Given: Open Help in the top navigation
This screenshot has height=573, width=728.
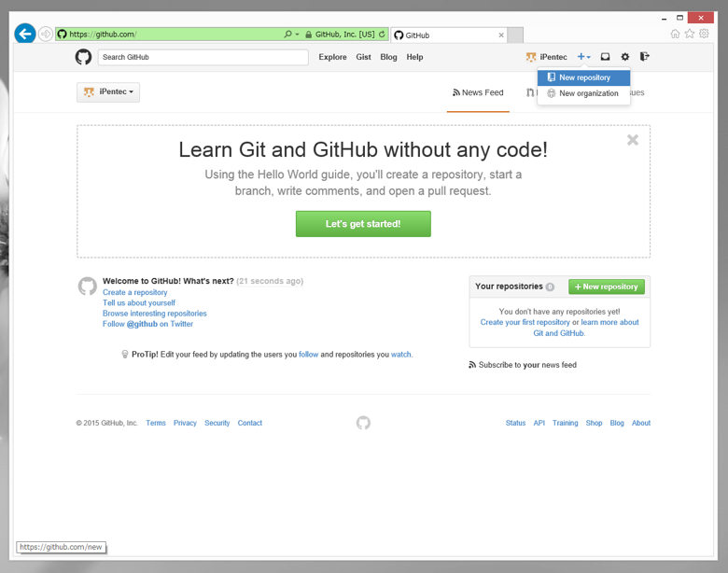Looking at the screenshot, I should [x=414, y=57].
